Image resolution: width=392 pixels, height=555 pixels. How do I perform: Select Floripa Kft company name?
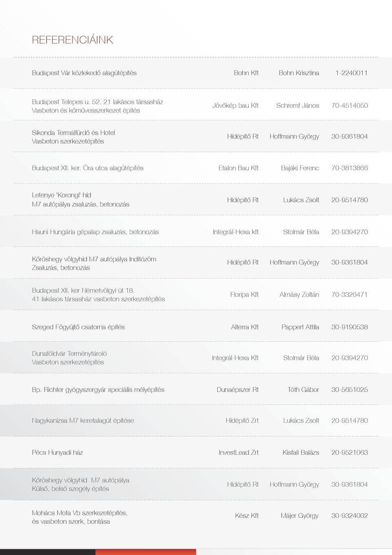pyautogui.click(x=244, y=294)
